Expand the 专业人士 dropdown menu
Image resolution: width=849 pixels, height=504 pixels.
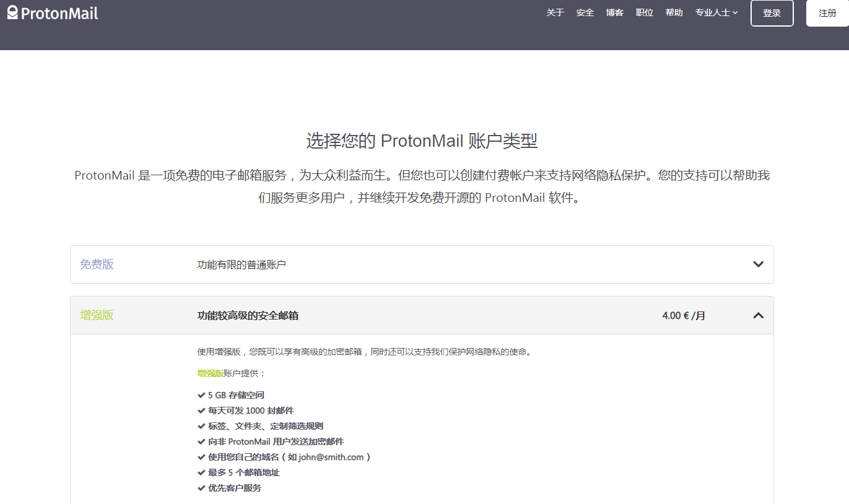(716, 12)
